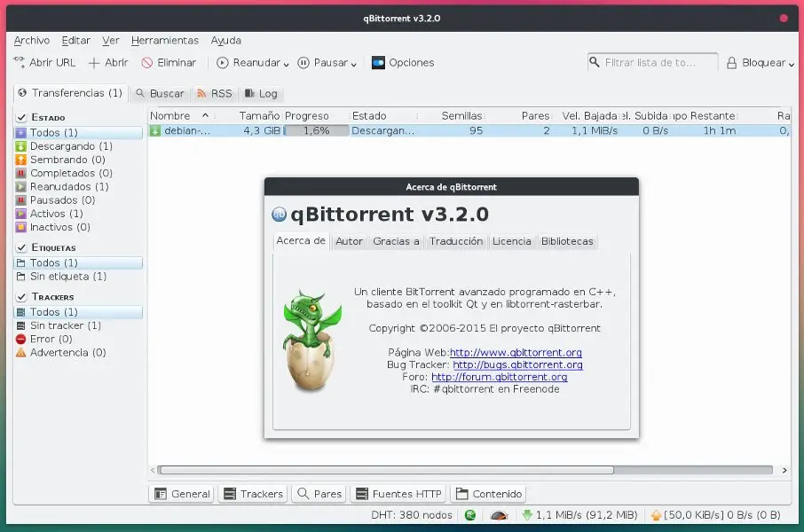Open the Herramientas menu
This screenshot has height=532, width=804.
coord(164,41)
